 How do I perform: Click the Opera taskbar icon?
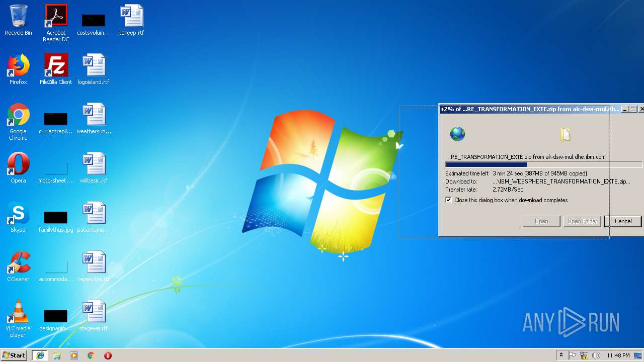point(108,355)
